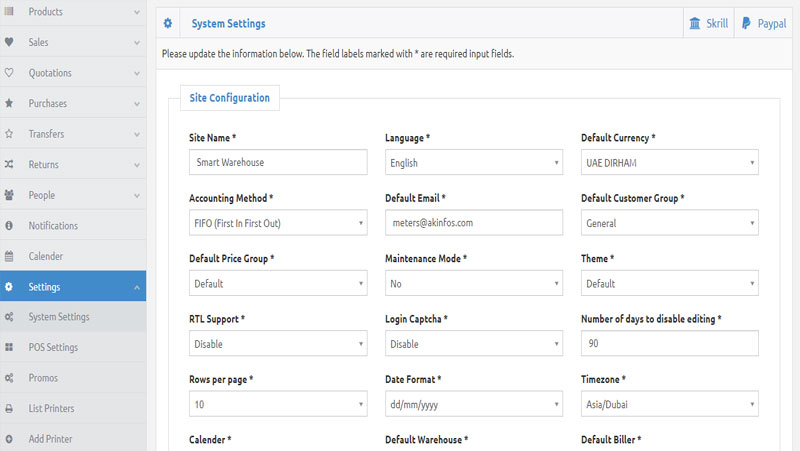
Task: Click the Notifications info icon
Action: click(x=9, y=226)
